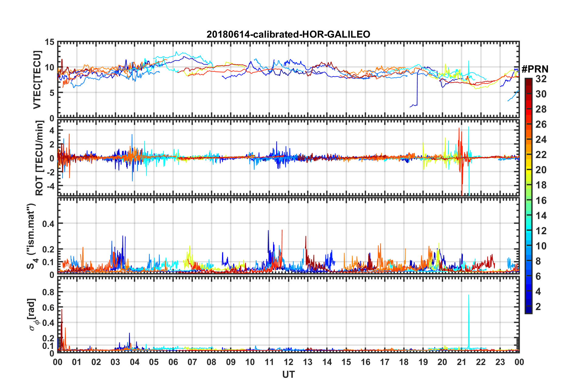
Task: Click the 06 hour tick label
Action: [173, 362]
